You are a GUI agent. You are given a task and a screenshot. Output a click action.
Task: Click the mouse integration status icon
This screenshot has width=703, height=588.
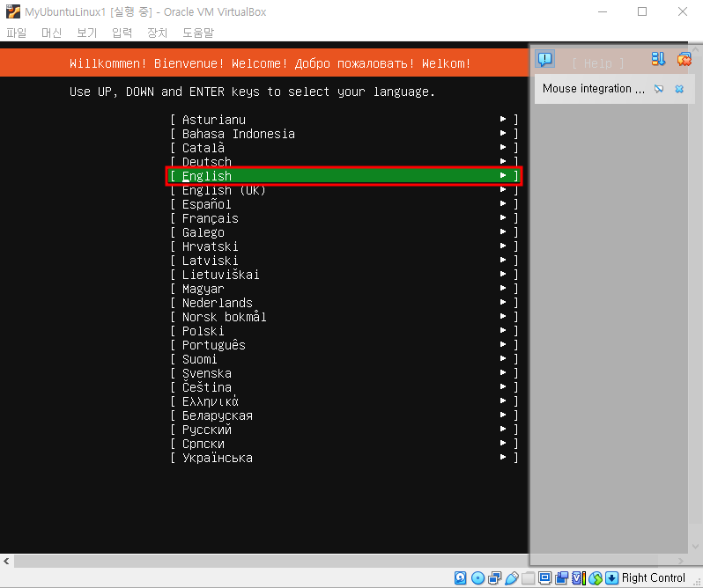tap(596, 577)
